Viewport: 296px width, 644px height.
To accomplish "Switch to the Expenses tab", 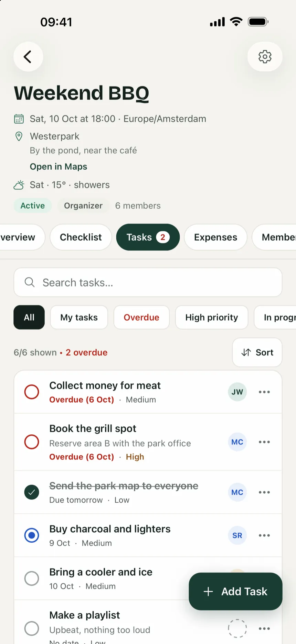I will (x=215, y=237).
